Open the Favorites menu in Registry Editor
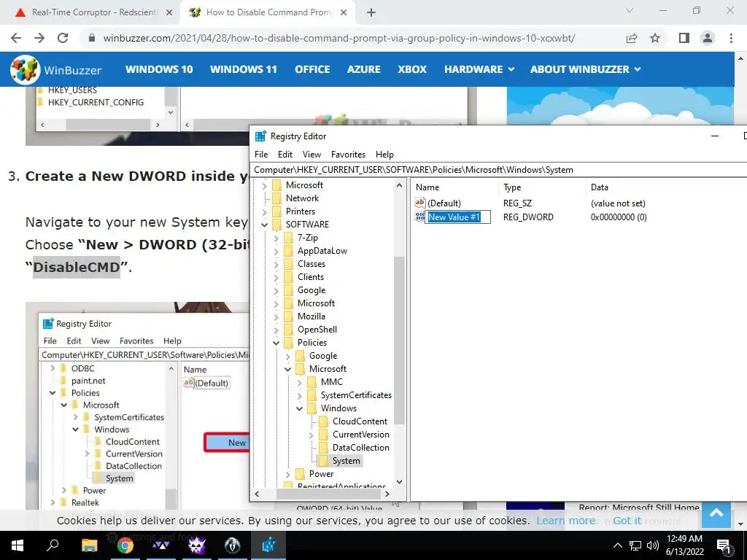The width and height of the screenshot is (747, 560). point(348,155)
